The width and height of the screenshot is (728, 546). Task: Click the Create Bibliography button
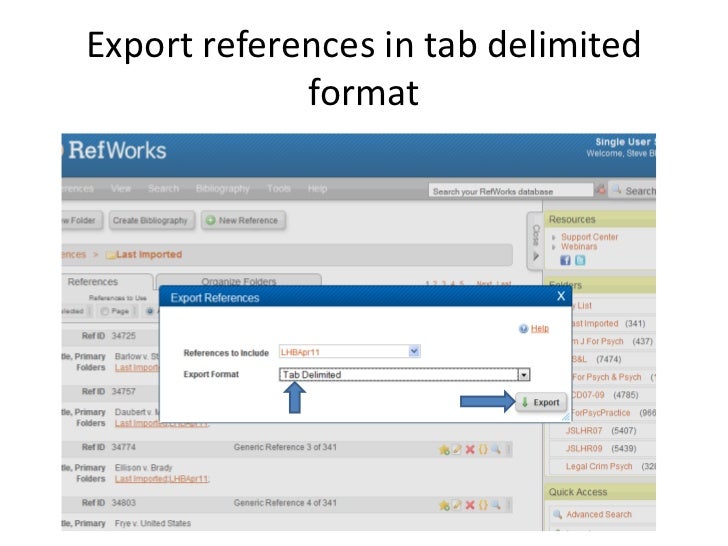click(x=151, y=221)
